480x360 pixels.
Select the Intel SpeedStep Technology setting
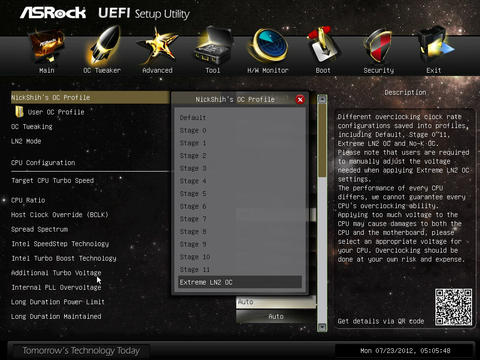(60, 244)
